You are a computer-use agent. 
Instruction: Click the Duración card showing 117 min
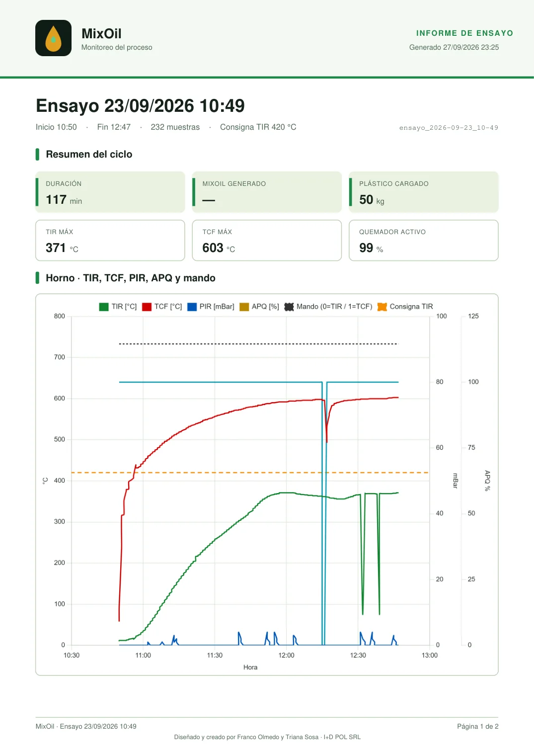[x=110, y=192]
